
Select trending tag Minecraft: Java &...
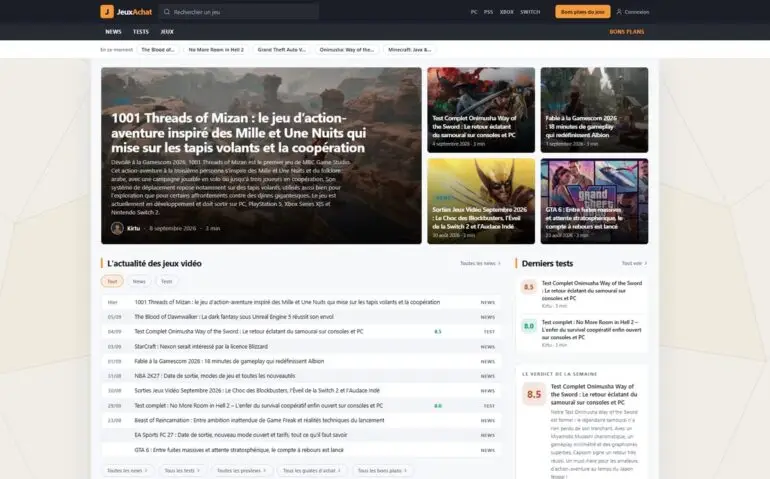click(x=410, y=50)
